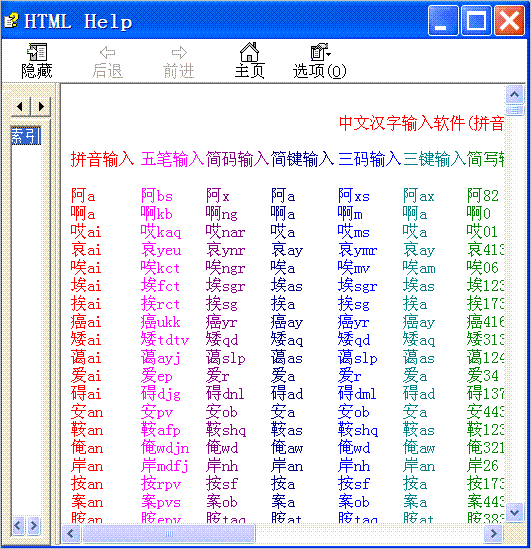This screenshot has width=531, height=549.
Task: Click the purple 简码输入 column heading
Action: 237,159
